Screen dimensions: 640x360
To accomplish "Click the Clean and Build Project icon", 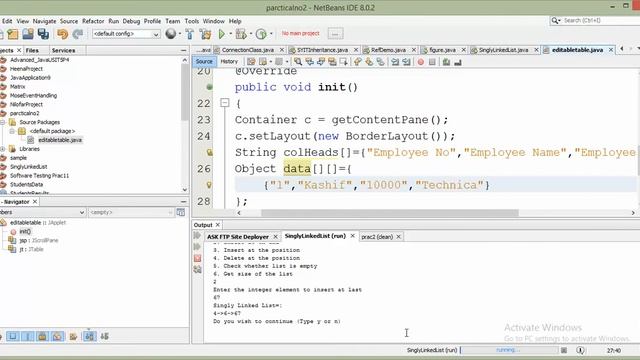I will click(206, 34).
